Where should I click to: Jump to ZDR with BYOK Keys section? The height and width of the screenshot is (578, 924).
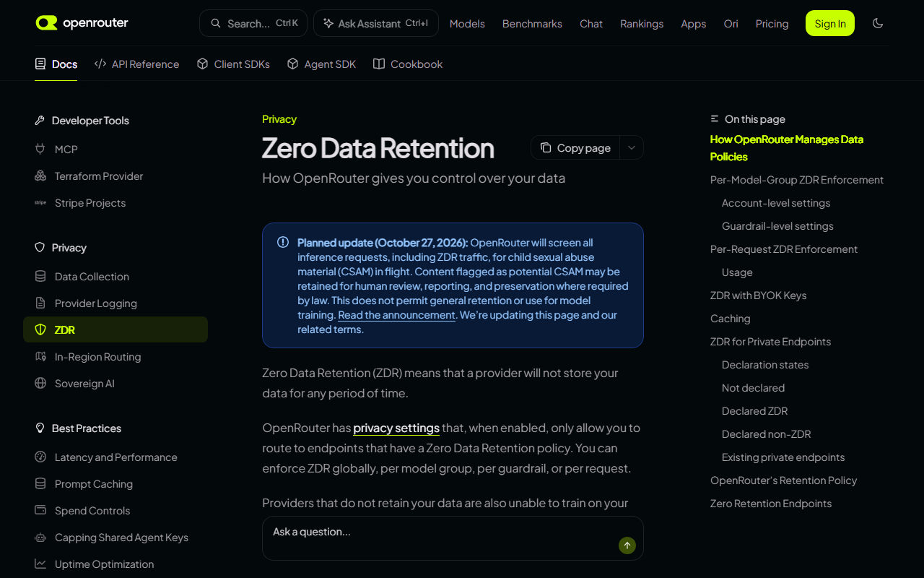[759, 296]
